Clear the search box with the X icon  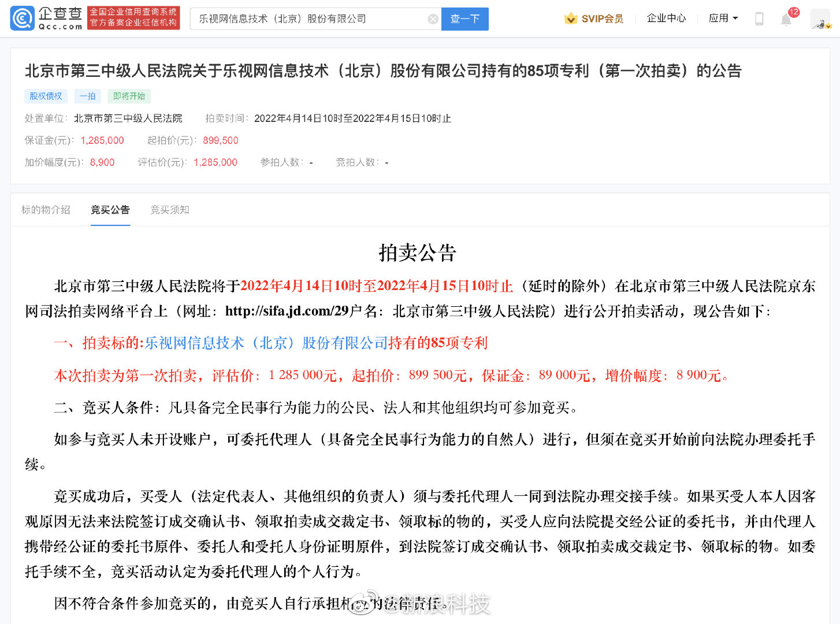pos(433,19)
